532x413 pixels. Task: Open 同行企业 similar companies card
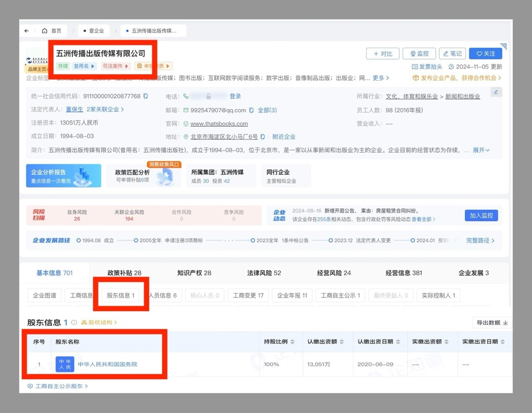tap(286, 175)
